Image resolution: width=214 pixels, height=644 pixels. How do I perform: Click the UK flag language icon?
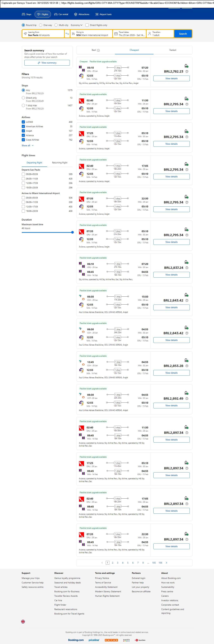click(23, 621)
